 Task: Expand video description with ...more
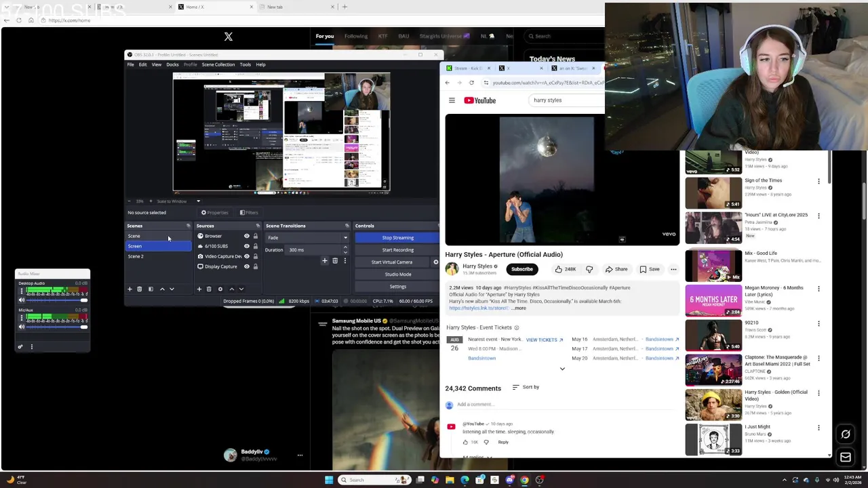[519, 308]
